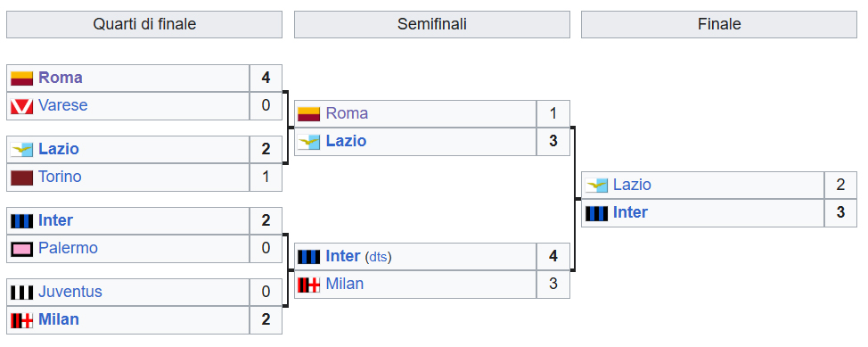Click the Palermo pink flag icon

[x=21, y=249]
